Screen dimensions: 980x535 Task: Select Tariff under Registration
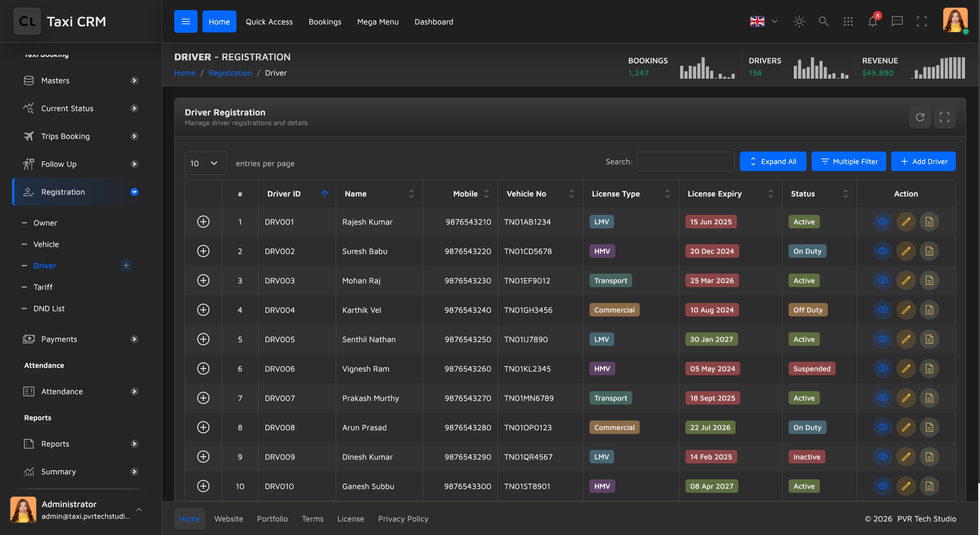tap(43, 287)
